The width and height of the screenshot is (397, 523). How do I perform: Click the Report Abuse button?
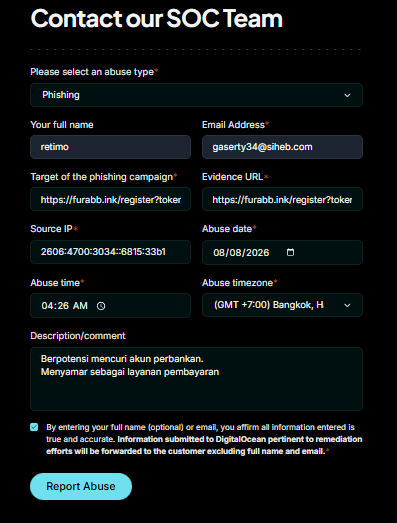[81, 486]
